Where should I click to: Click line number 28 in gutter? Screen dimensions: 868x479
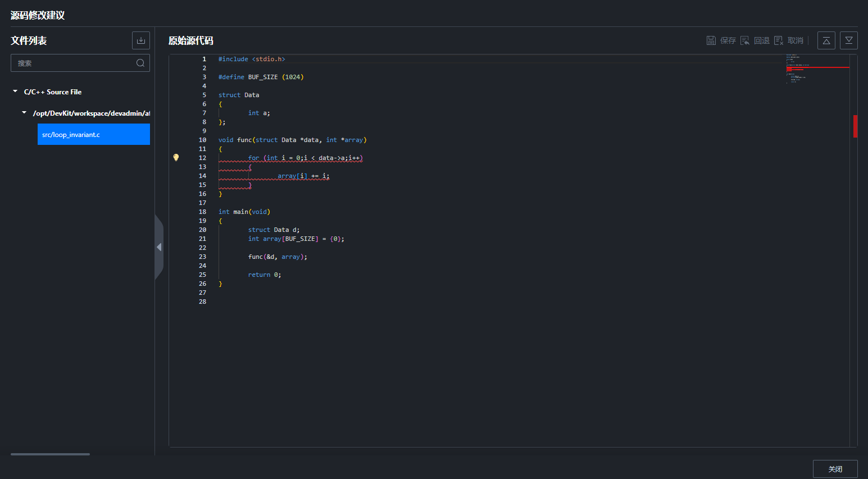[x=202, y=302]
